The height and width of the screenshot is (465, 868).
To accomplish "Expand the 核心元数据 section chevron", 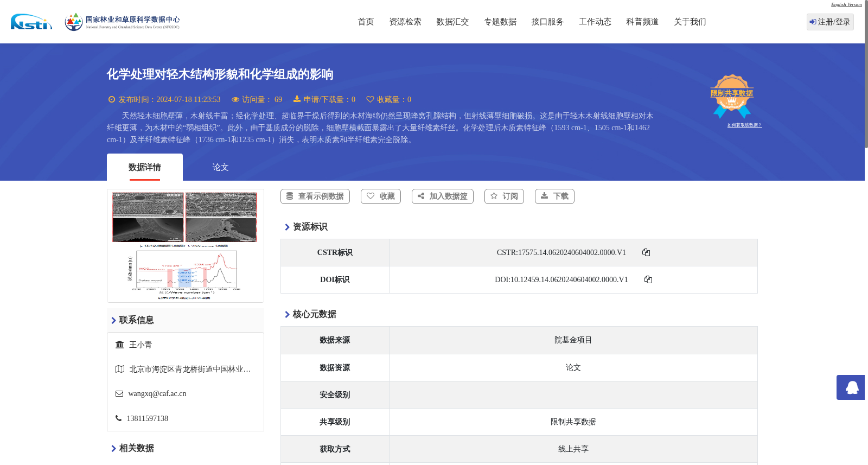I will pos(287,315).
